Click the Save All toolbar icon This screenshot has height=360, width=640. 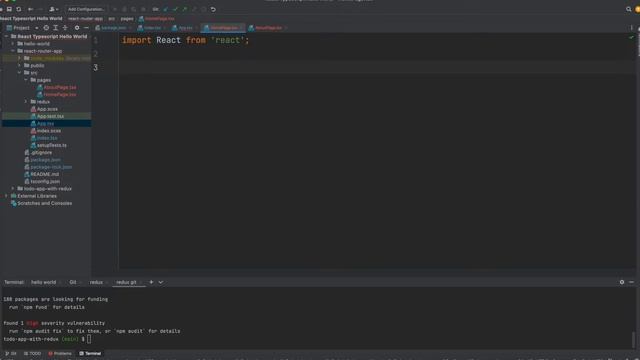pyautogui.click(x=9, y=9)
